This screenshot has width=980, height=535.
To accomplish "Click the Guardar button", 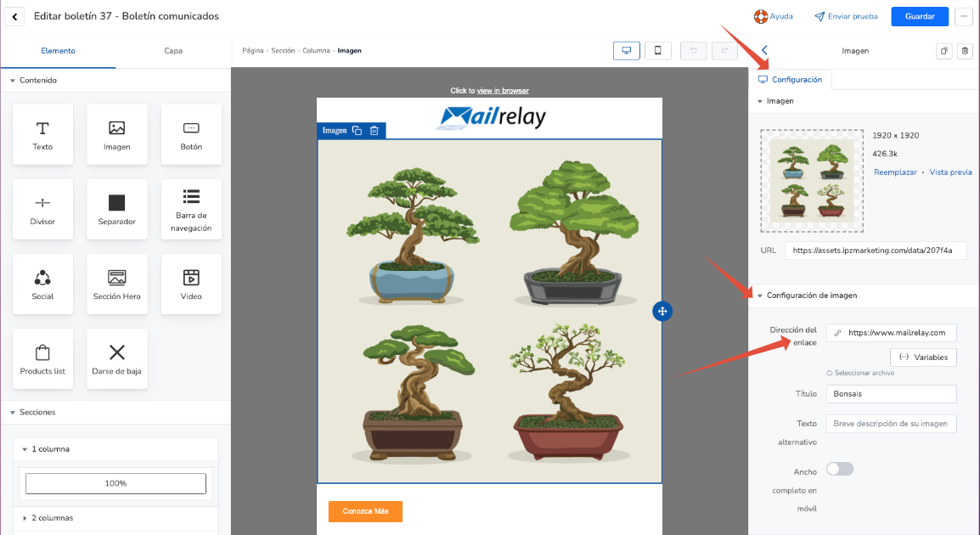I will [x=920, y=16].
